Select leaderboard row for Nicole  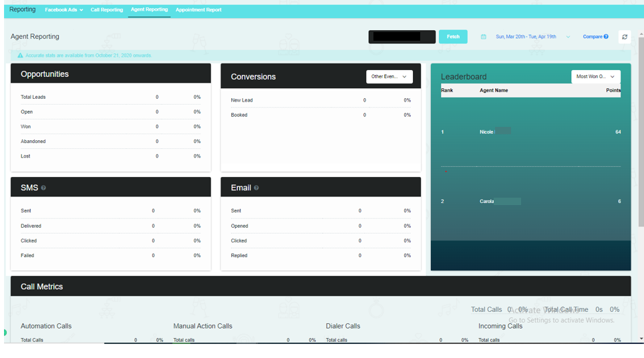point(530,132)
